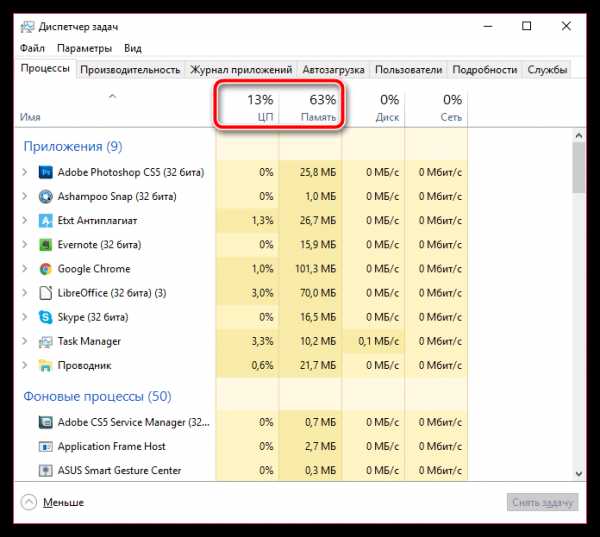Viewport: 600px width, 537px height.
Task: Expand the Google Chrome row
Action: click(x=25, y=269)
